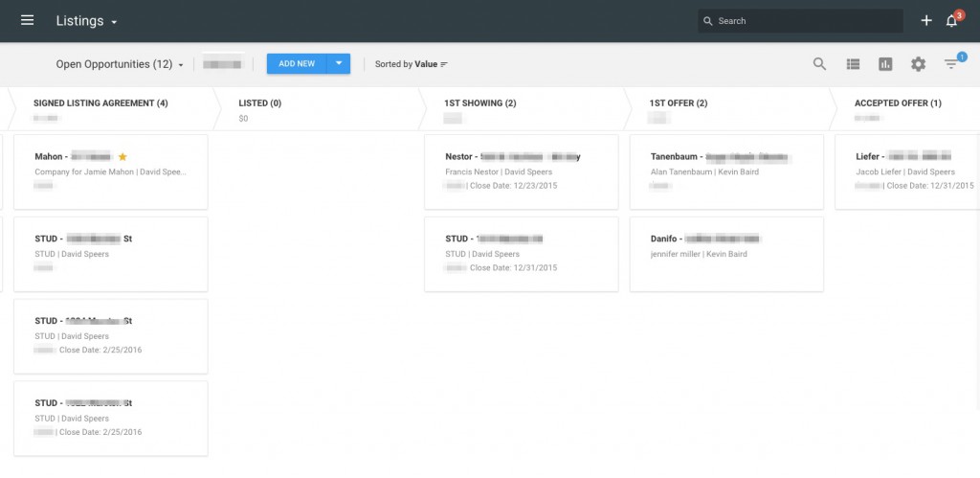Click "Company for Jamie Mahon" text
980x478 pixels.
(x=84, y=172)
